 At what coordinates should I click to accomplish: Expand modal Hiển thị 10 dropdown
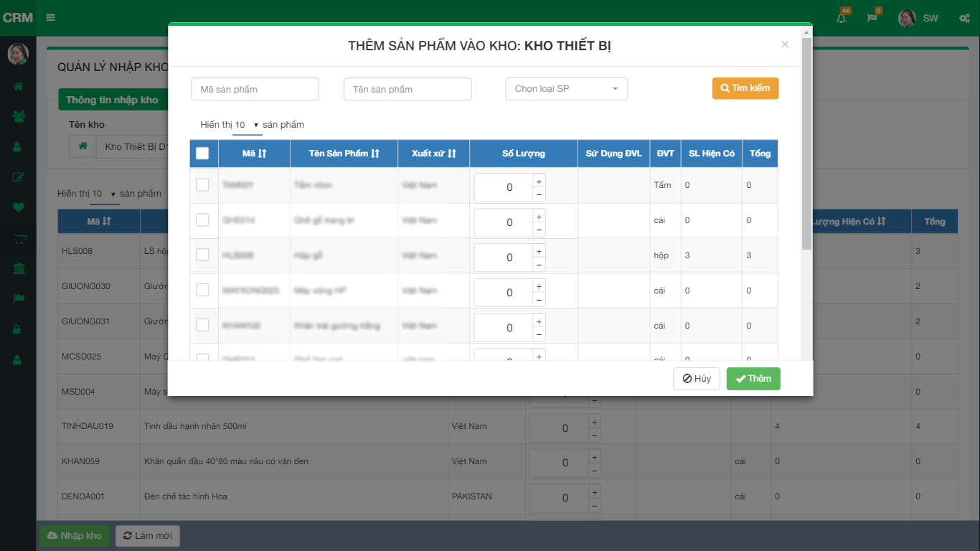[247, 125]
